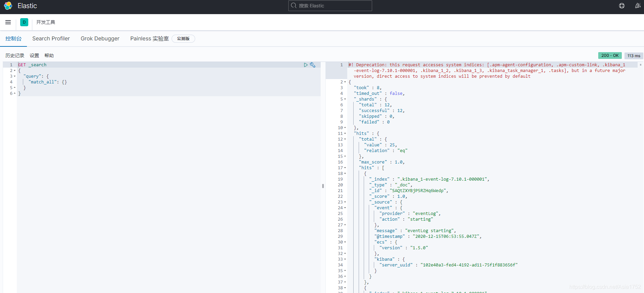Click the search magnifier icon in header
Viewport: 644px width, 293px height.
[294, 6]
